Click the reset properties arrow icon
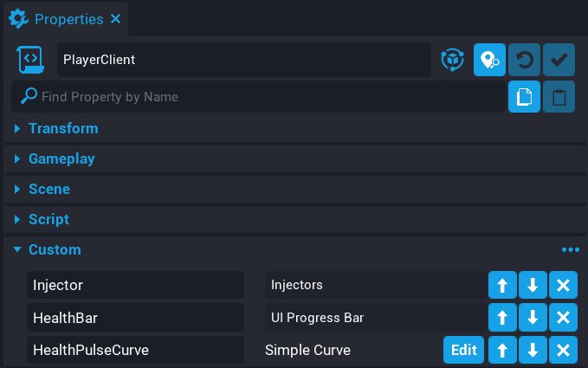 524,60
